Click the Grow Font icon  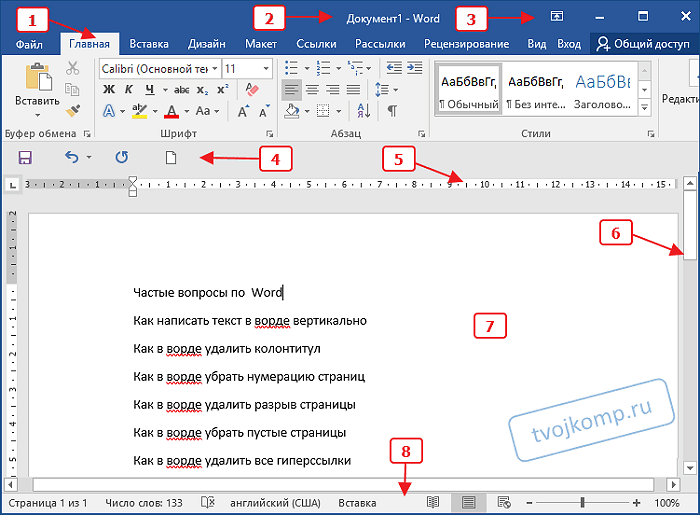click(x=243, y=111)
